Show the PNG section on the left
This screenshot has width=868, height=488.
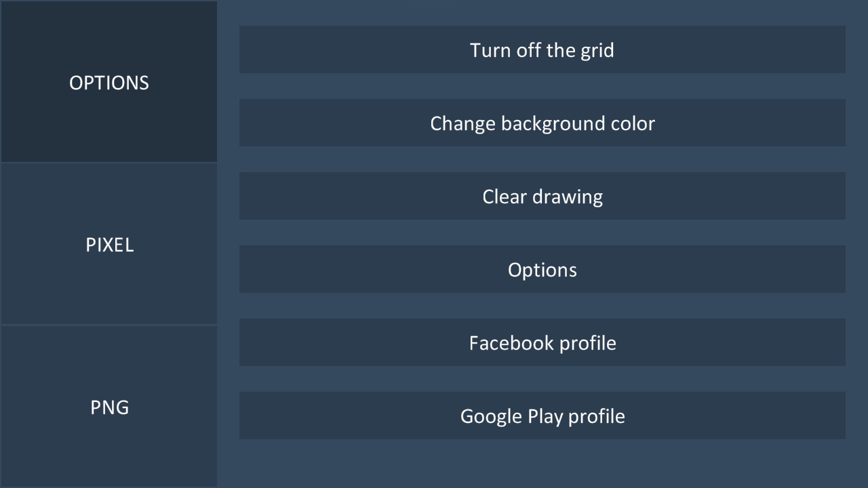108,407
